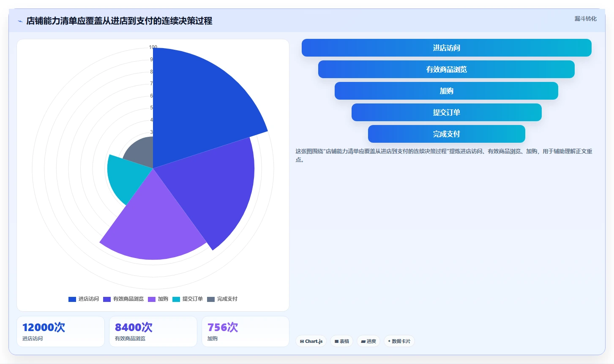Image resolution: width=614 pixels, height=364 pixels.
Task: Click the 提交订单 funnel bar
Action: point(446,112)
